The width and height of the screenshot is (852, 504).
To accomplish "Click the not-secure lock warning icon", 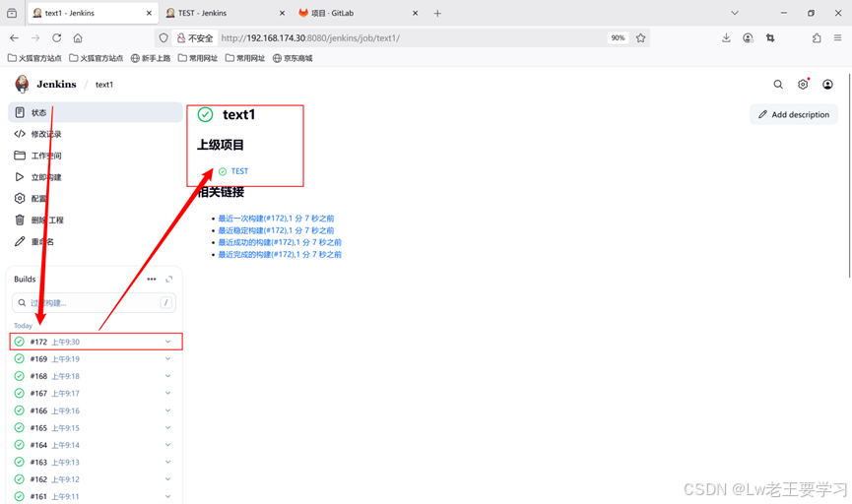I will (x=181, y=38).
